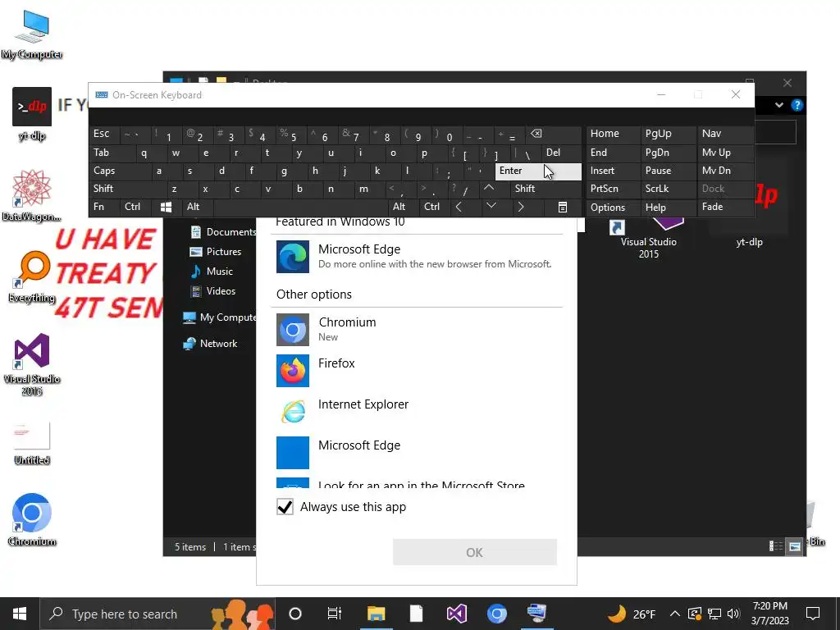Screen dimensions: 840x630
Task: Show hidden icons in system tray
Action: point(675,614)
